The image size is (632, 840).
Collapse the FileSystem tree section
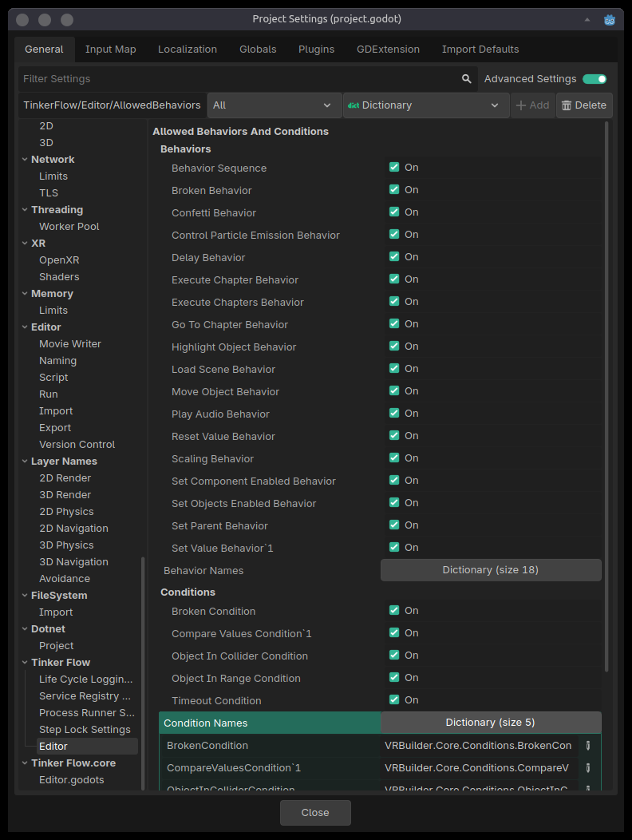[25, 595]
